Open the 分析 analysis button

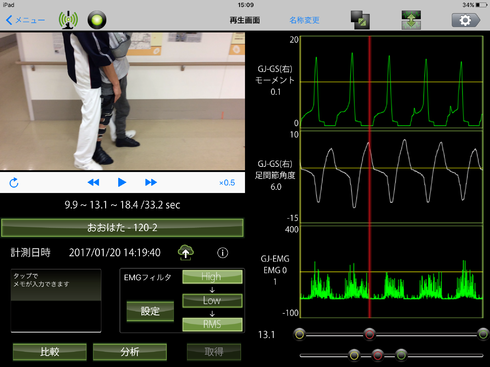[x=130, y=352]
